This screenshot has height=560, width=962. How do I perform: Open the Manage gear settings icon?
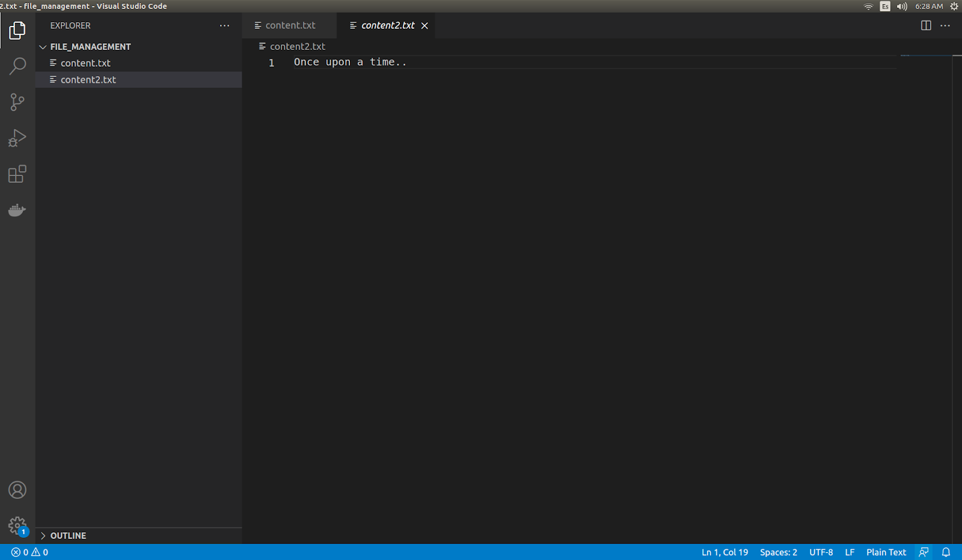(x=17, y=526)
